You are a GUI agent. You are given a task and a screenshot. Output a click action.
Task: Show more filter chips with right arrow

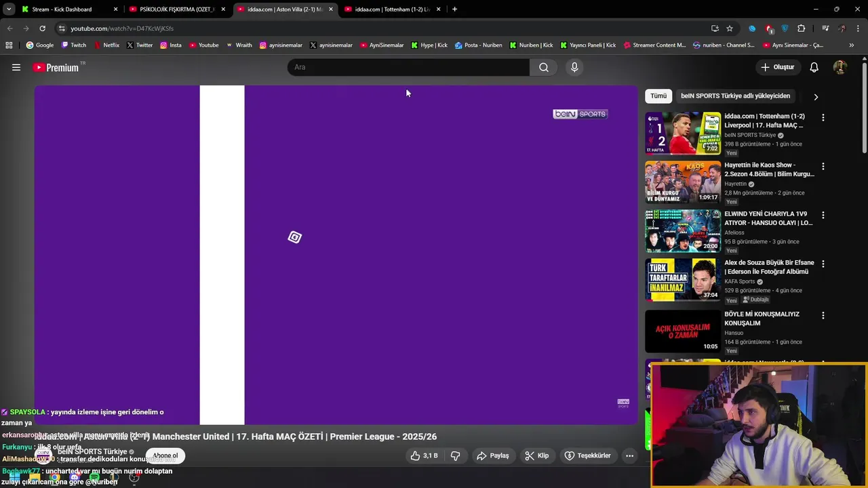pos(816,96)
